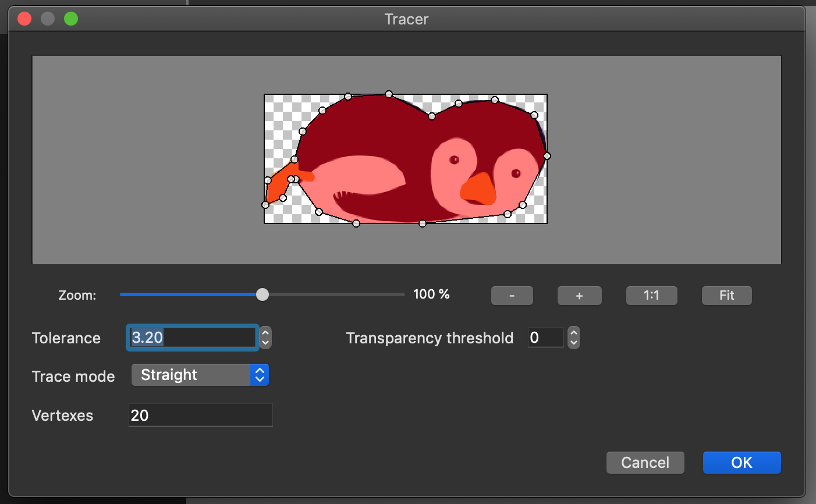Click the Transparency threshold field
The width and height of the screenshot is (816, 504).
pos(545,338)
